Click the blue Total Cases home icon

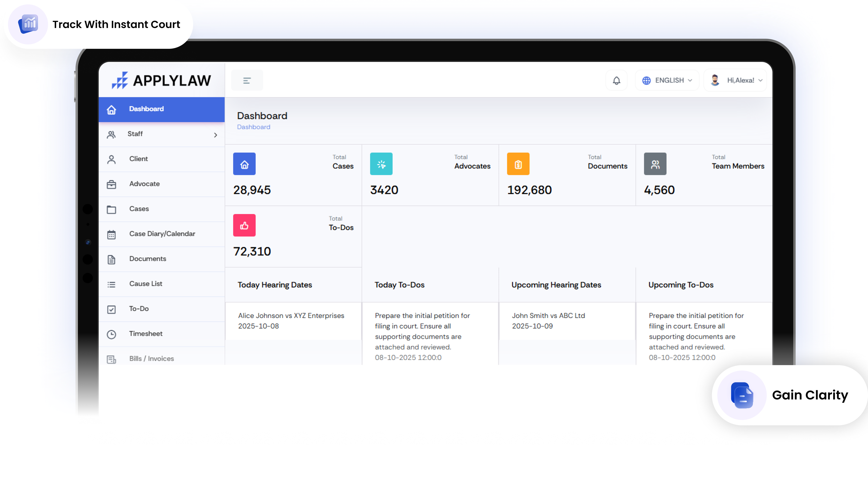[x=244, y=164]
